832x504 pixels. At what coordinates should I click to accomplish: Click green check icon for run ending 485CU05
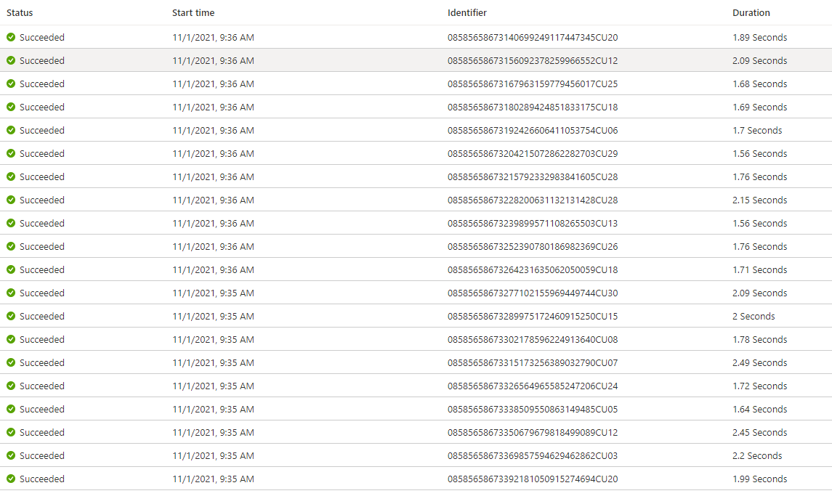tap(11, 410)
